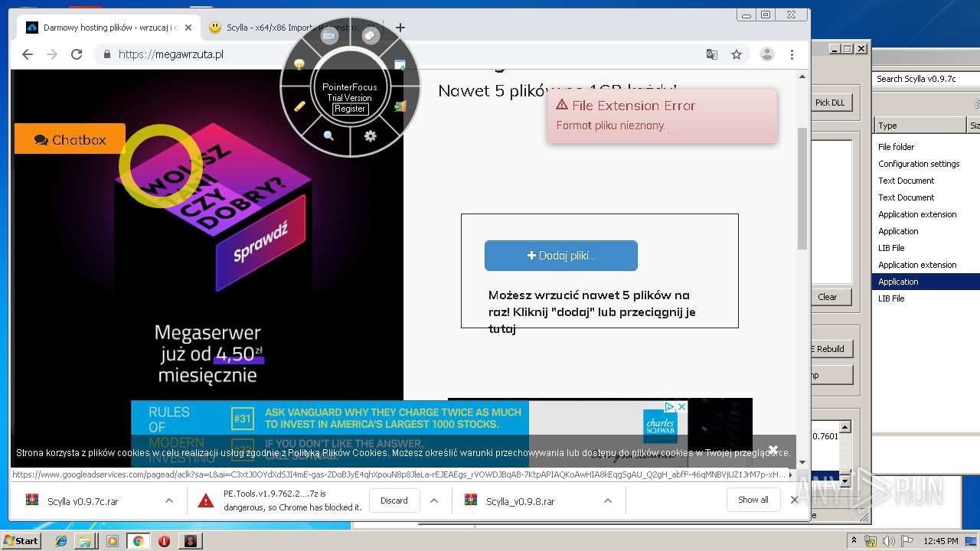Click the 12:45 PM taskbar clock
The width and height of the screenshot is (980, 551).
[x=941, y=541]
